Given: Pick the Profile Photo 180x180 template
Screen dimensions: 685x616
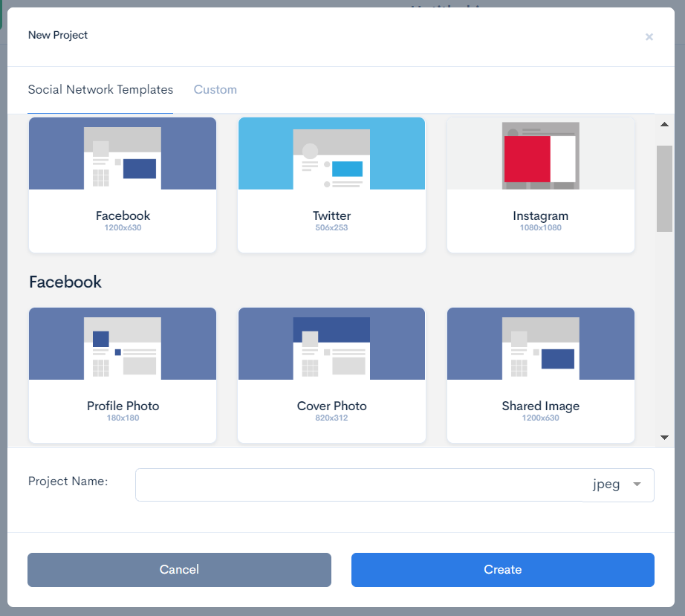Looking at the screenshot, I should point(123,375).
